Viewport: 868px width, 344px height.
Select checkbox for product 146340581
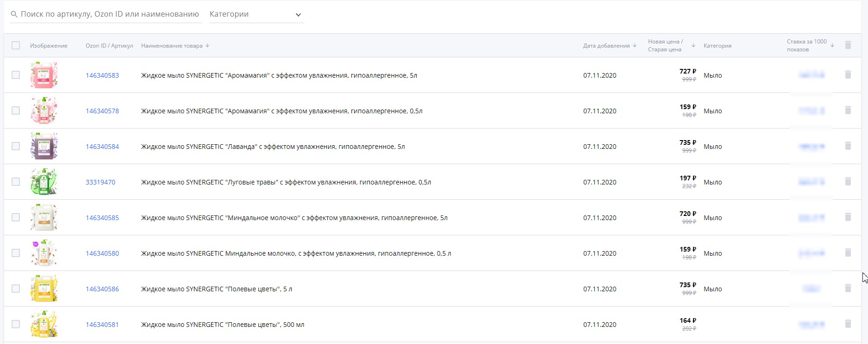click(x=16, y=324)
